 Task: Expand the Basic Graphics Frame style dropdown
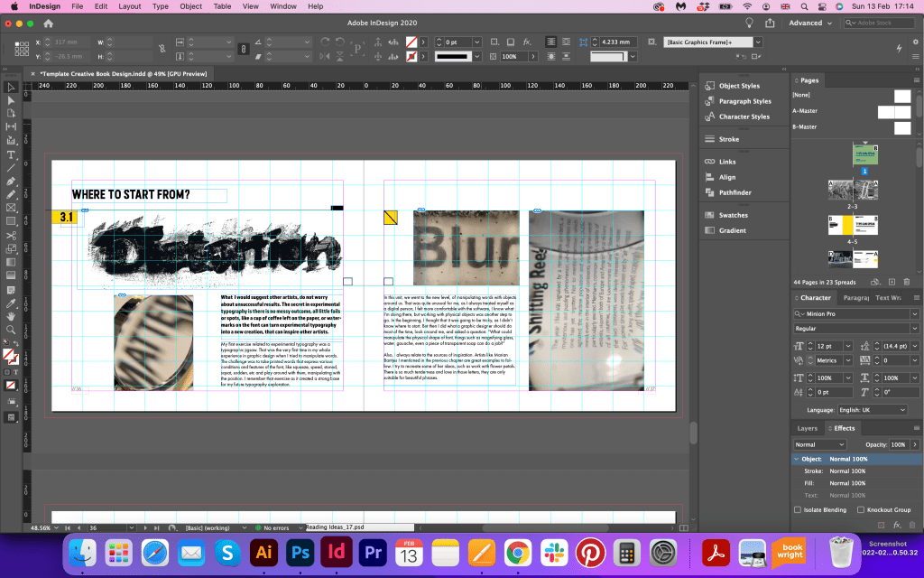(x=758, y=42)
